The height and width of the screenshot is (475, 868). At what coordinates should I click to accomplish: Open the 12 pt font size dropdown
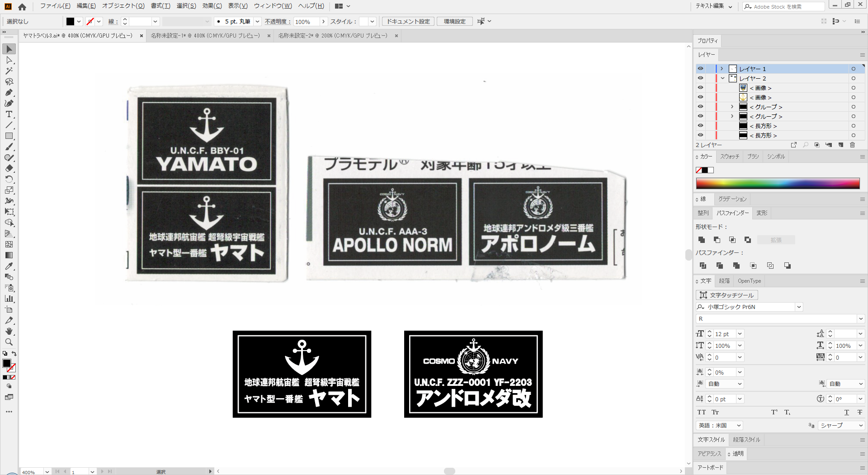tap(740, 334)
